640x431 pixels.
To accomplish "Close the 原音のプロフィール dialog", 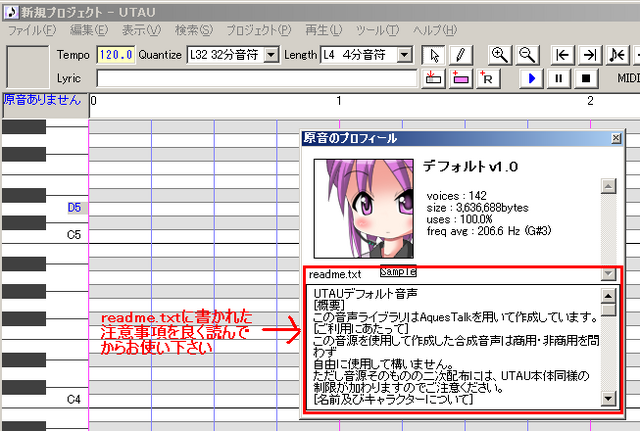I will [616, 138].
